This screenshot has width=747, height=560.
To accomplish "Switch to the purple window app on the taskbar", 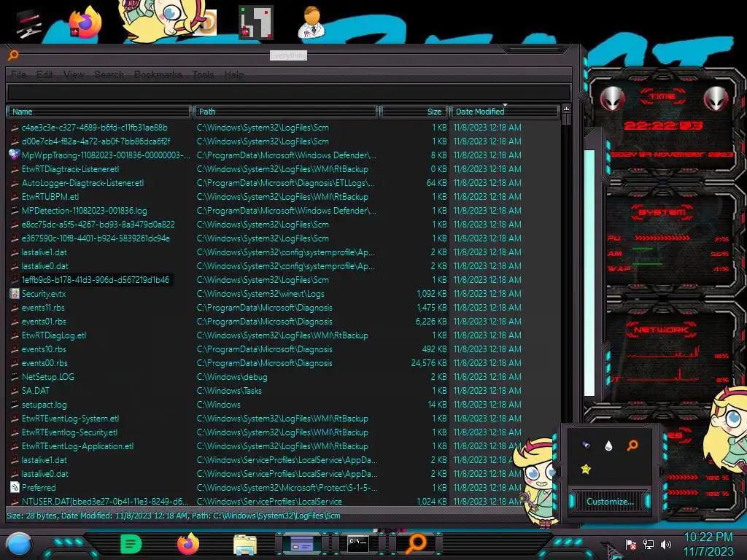I will click(x=302, y=543).
